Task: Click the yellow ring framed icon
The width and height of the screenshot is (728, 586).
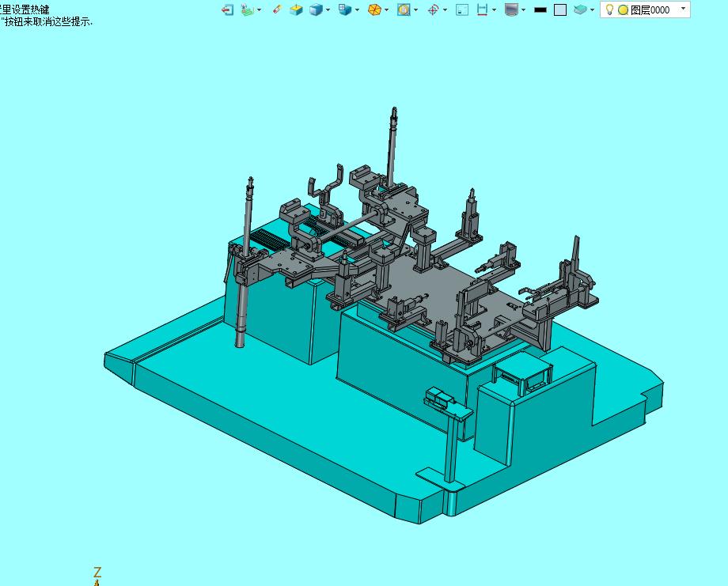Action: (404, 9)
